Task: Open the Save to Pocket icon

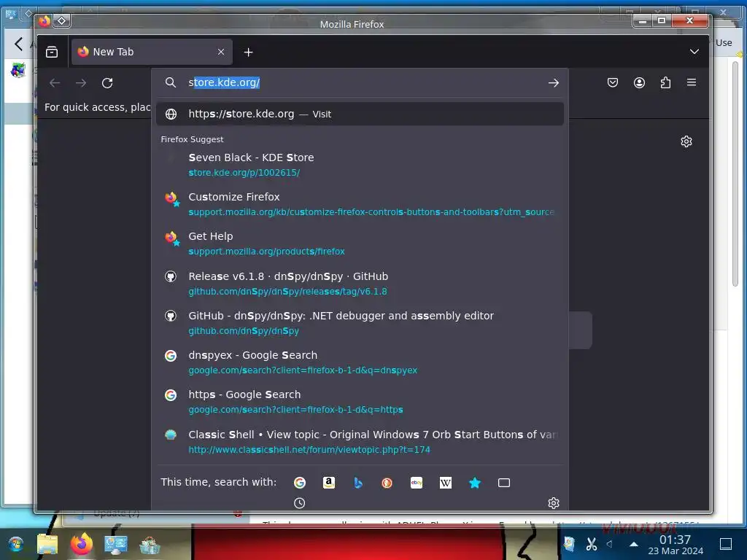Action: pos(613,83)
